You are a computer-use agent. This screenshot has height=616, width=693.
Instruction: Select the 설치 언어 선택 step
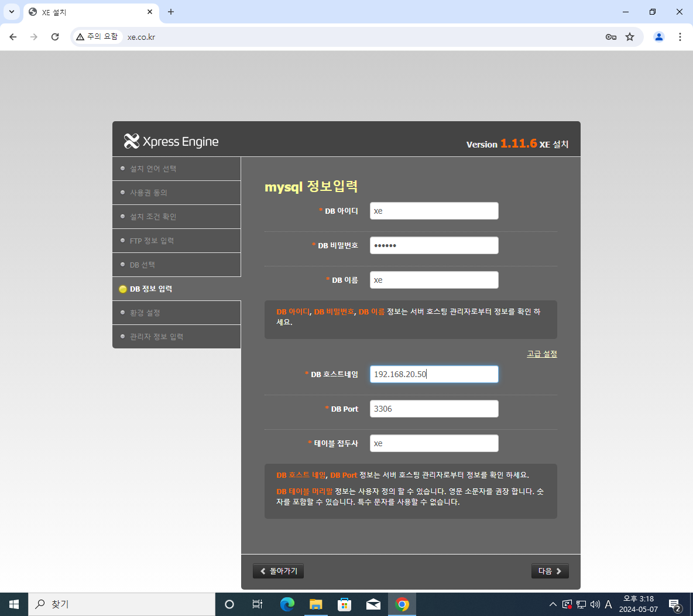click(x=177, y=169)
